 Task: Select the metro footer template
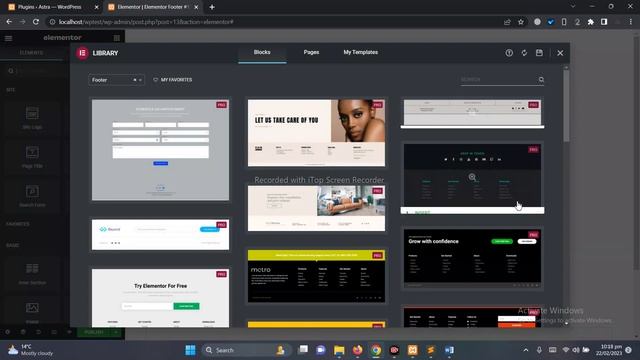pos(316,276)
